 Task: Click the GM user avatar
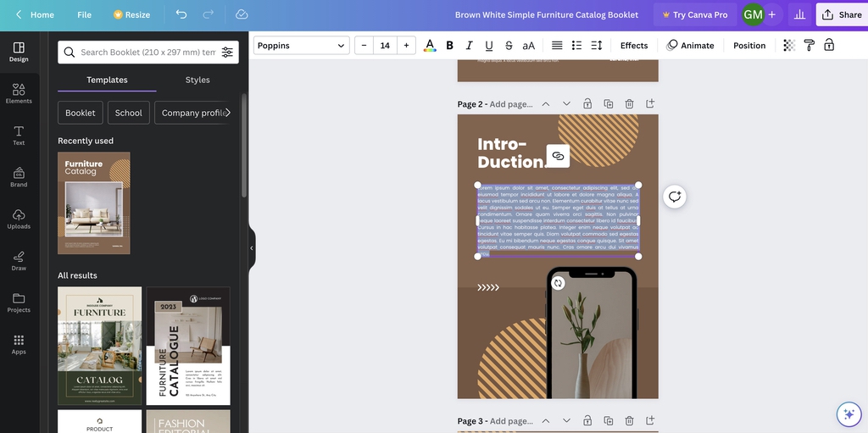click(x=753, y=14)
